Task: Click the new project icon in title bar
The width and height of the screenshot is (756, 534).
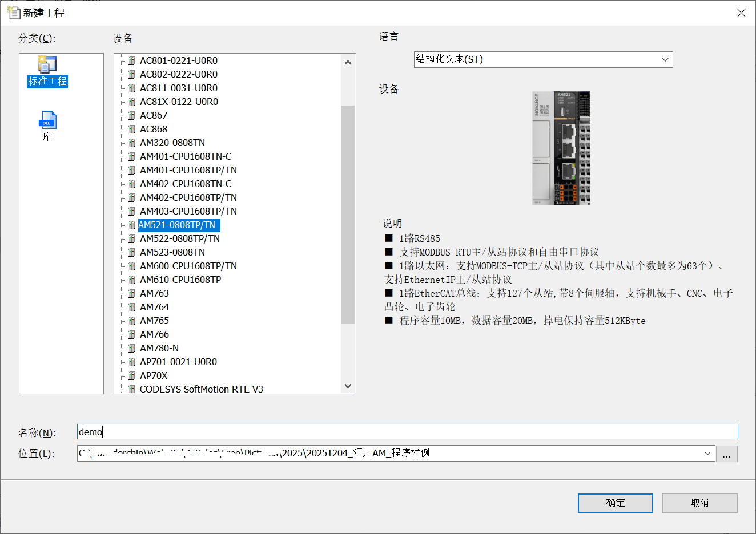Action: point(14,12)
